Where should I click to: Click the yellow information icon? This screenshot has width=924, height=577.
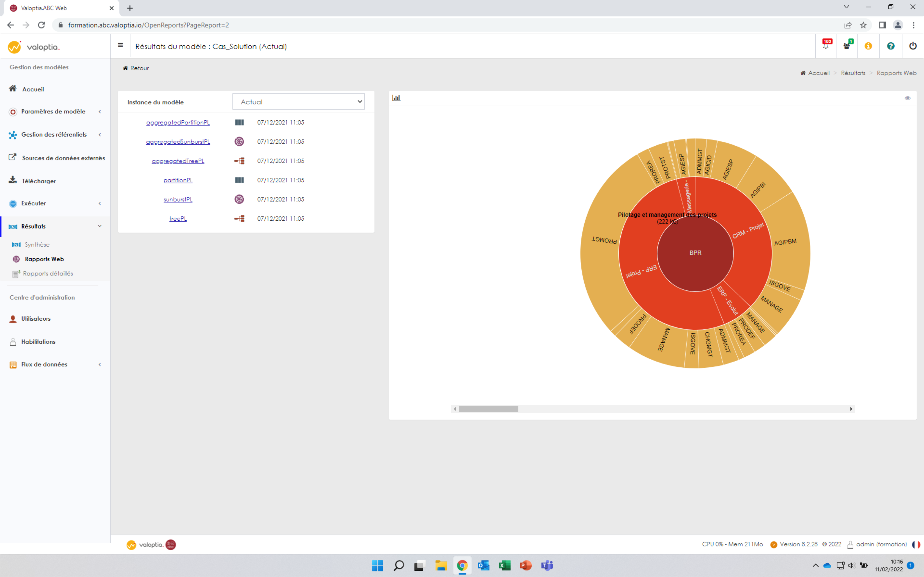869,46
